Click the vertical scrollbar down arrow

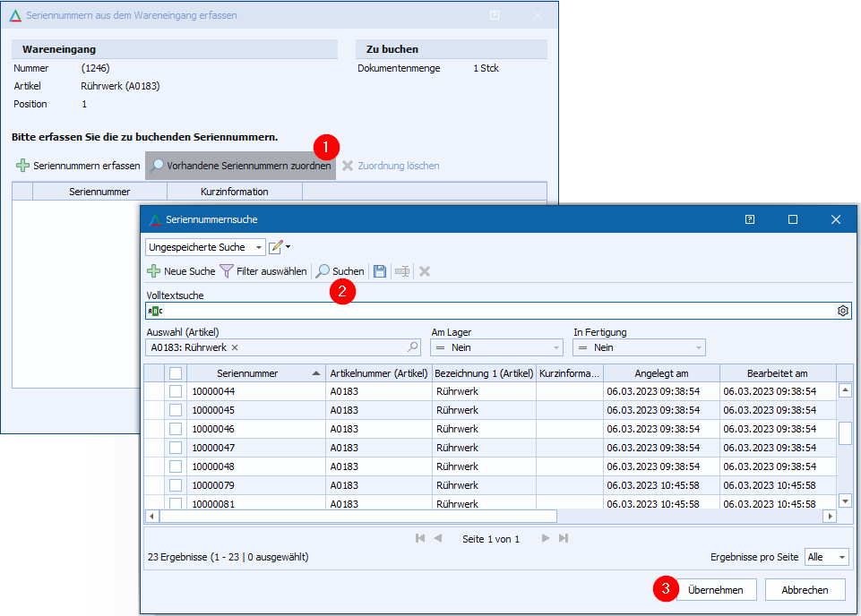pos(845,500)
